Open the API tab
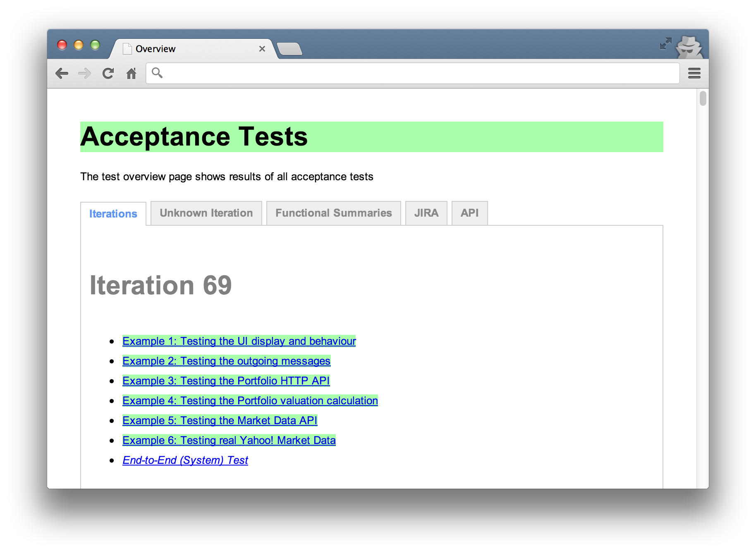 point(469,213)
